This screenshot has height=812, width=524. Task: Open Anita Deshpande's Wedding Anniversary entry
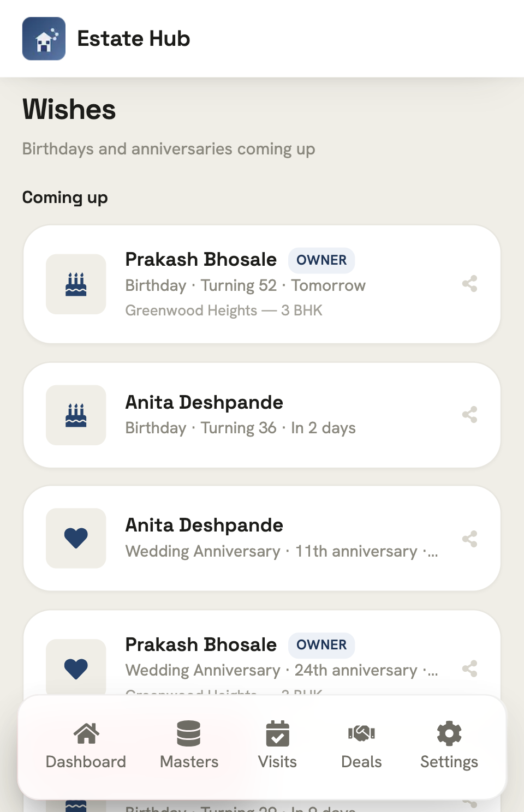click(262, 539)
